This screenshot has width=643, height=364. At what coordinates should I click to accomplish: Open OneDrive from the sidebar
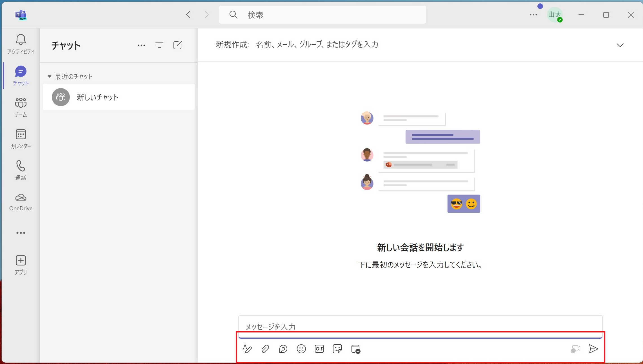[x=21, y=198]
